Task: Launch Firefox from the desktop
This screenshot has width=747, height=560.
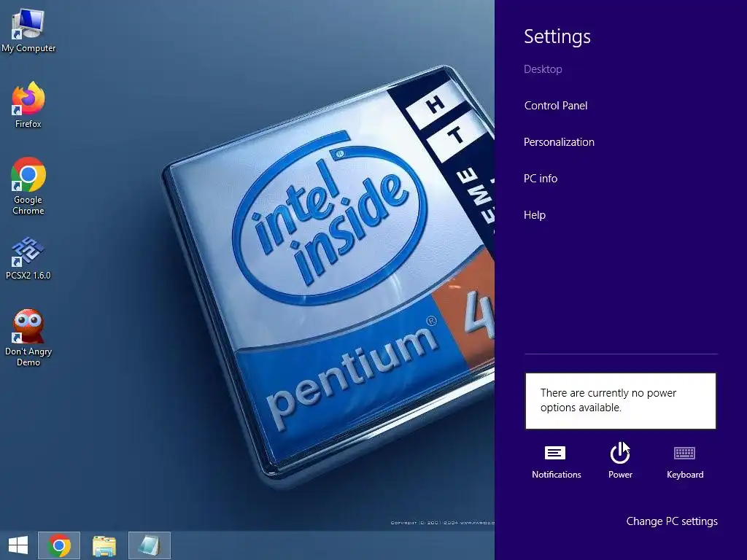Action: [x=28, y=105]
